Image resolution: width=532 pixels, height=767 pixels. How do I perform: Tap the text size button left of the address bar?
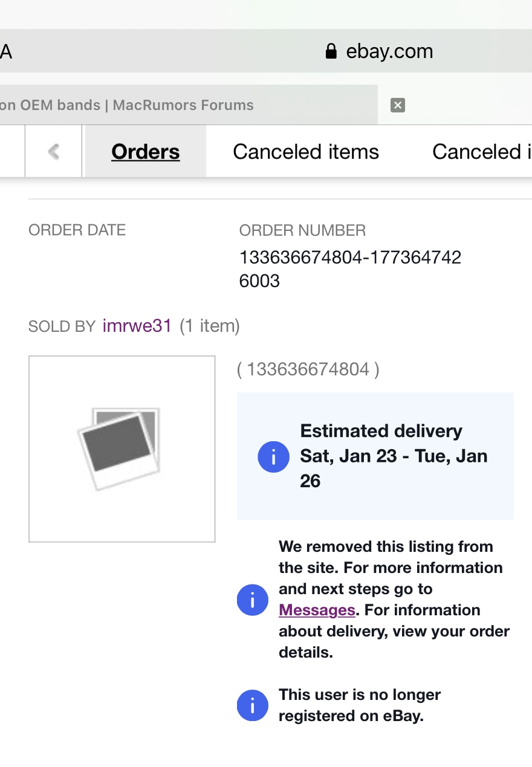(6, 51)
